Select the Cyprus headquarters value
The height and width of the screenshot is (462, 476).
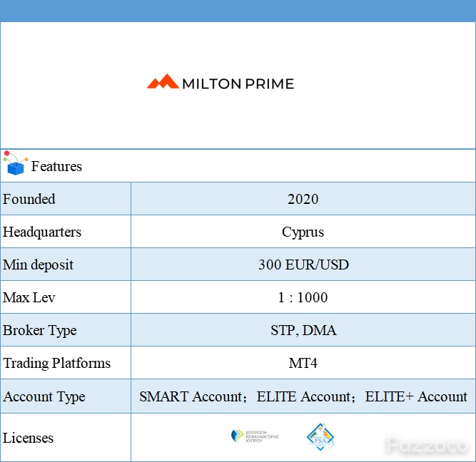click(303, 232)
